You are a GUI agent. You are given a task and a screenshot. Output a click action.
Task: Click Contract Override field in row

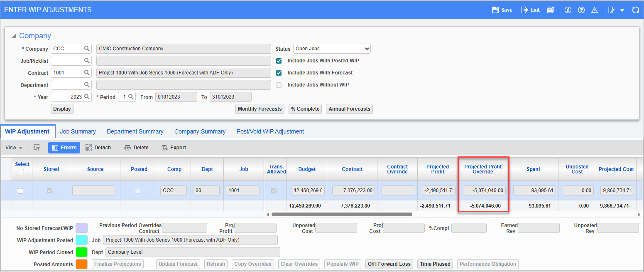click(398, 190)
